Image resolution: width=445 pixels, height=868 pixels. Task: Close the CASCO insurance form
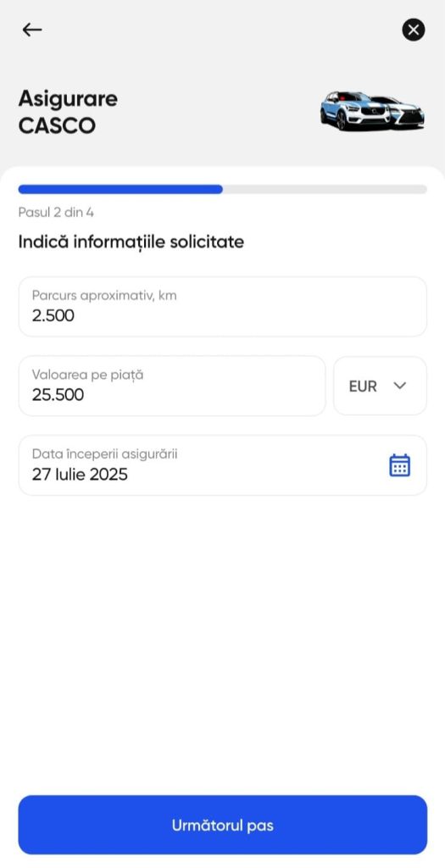tap(414, 30)
